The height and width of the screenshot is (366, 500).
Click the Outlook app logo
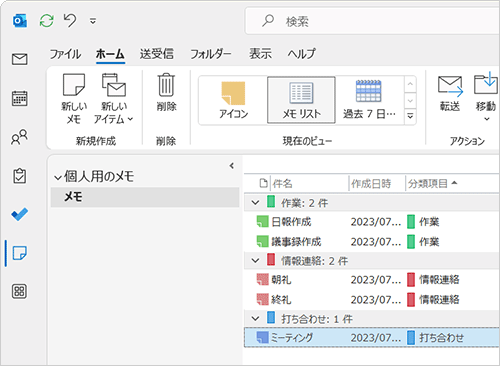pos(20,21)
